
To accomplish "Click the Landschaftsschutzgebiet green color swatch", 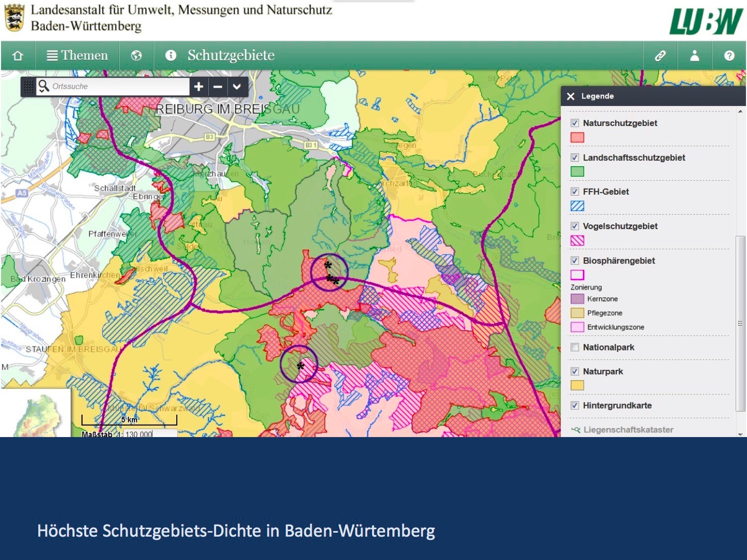I will tap(577, 172).
